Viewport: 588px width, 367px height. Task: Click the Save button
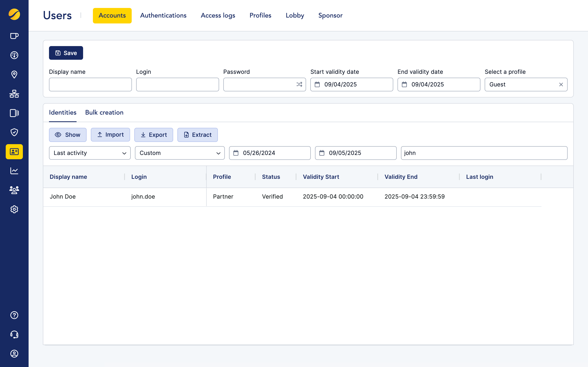tap(66, 53)
